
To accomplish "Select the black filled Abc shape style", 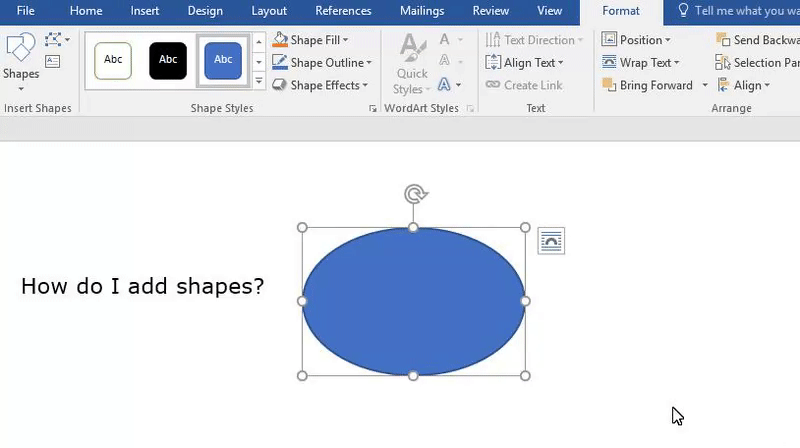I will pos(168,60).
